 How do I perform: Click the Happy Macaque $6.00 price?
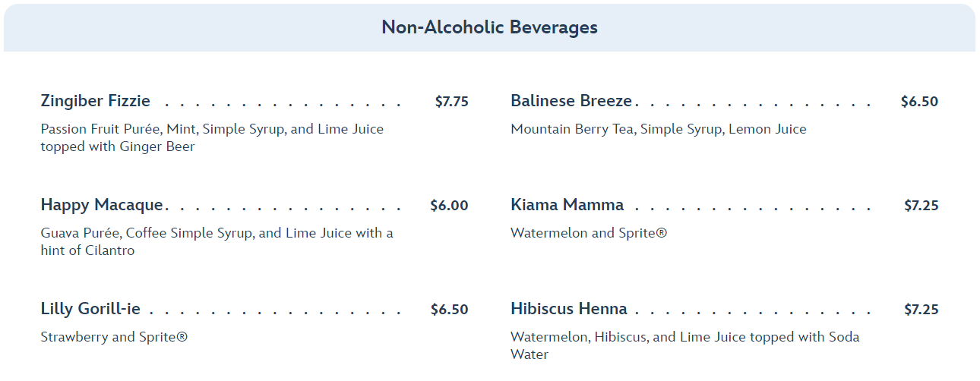pyautogui.click(x=449, y=206)
